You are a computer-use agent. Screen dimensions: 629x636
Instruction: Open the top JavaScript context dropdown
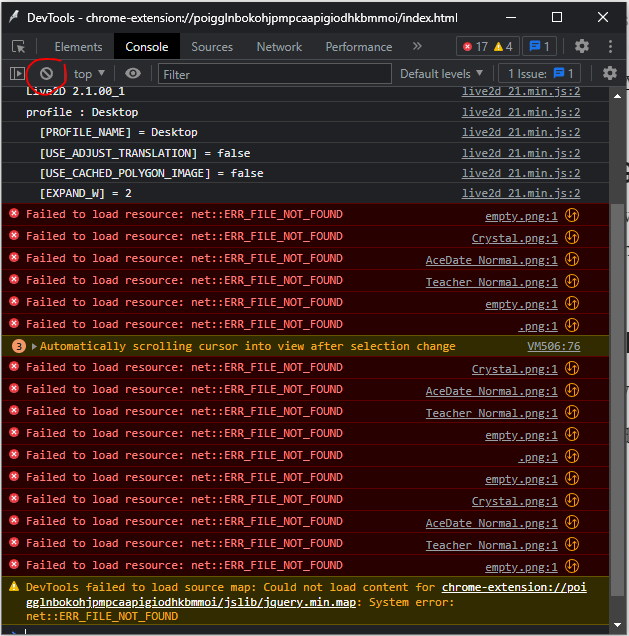pos(89,74)
